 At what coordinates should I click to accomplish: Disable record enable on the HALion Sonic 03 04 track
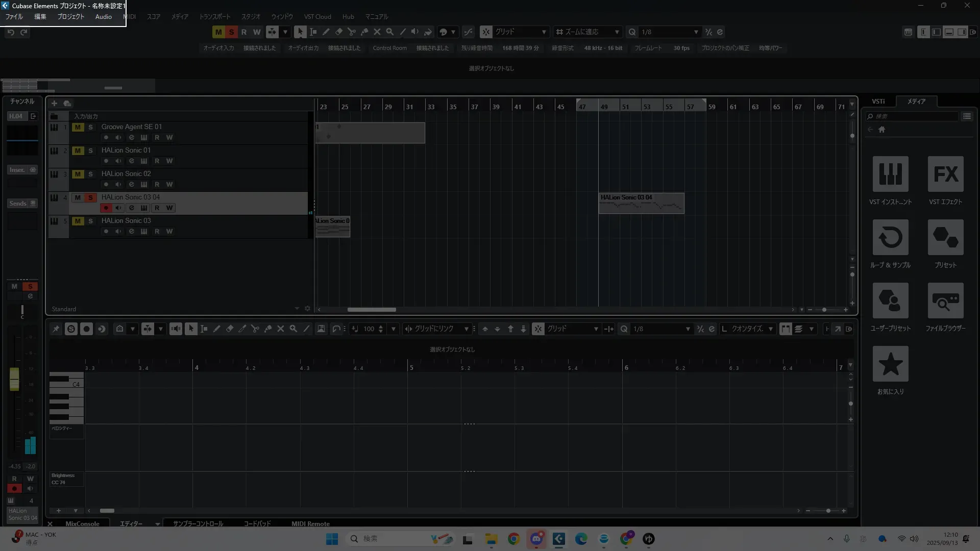[106, 208]
